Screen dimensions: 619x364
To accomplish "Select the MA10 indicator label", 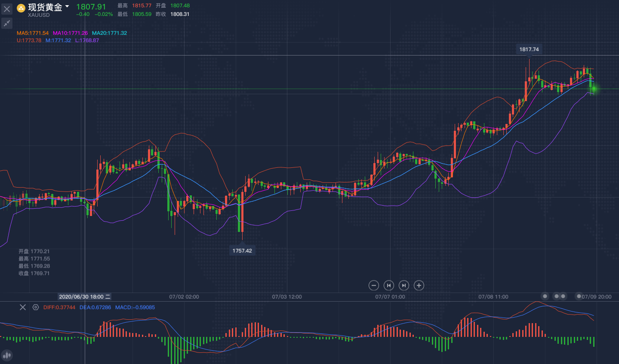I will point(70,33).
